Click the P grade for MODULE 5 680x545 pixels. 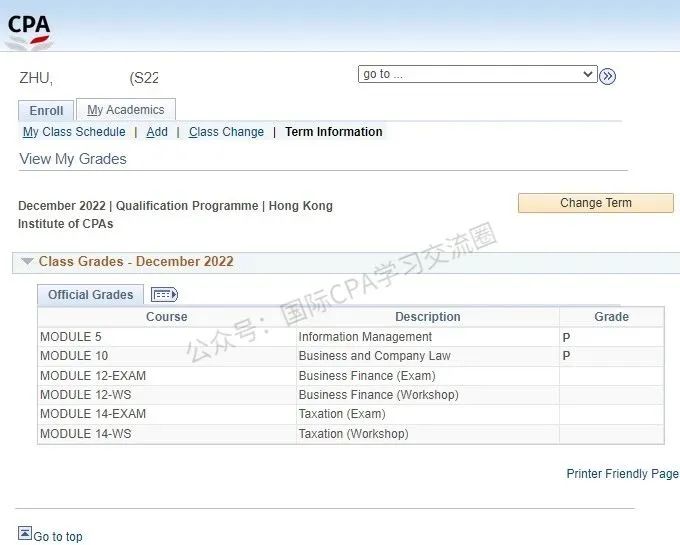(566, 337)
